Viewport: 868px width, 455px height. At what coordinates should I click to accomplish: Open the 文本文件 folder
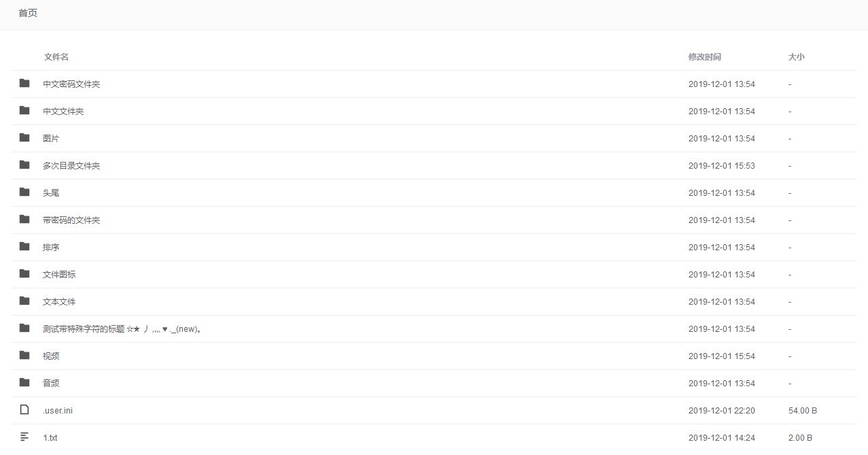[x=59, y=302]
